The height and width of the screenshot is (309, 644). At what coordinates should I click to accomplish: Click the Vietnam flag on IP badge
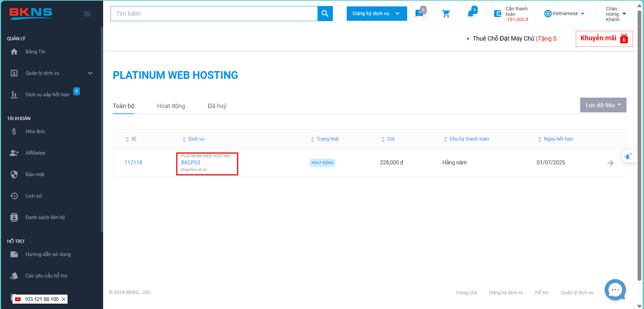(x=18, y=299)
